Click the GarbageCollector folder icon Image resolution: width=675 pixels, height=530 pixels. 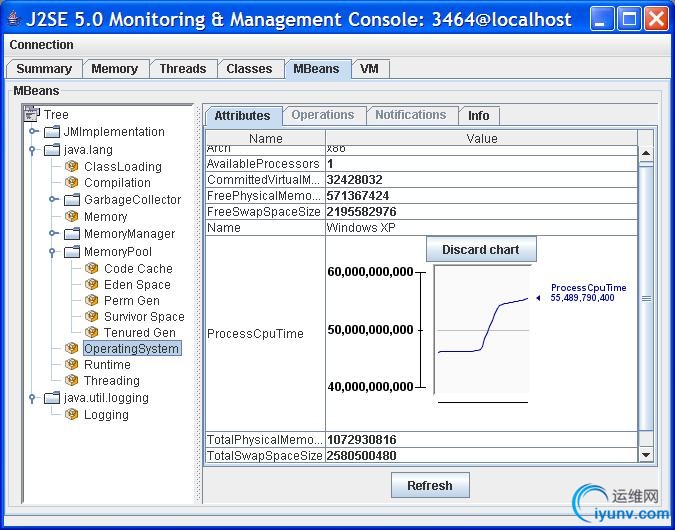(x=72, y=199)
